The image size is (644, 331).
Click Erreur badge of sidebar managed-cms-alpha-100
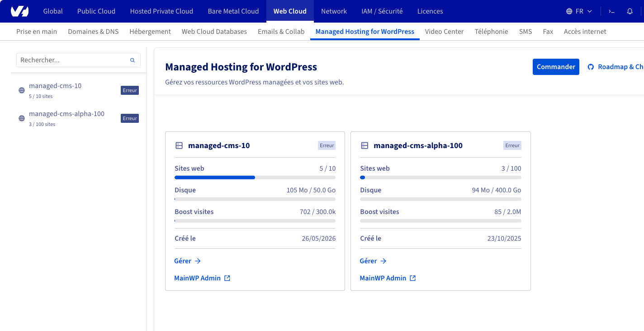(x=130, y=118)
